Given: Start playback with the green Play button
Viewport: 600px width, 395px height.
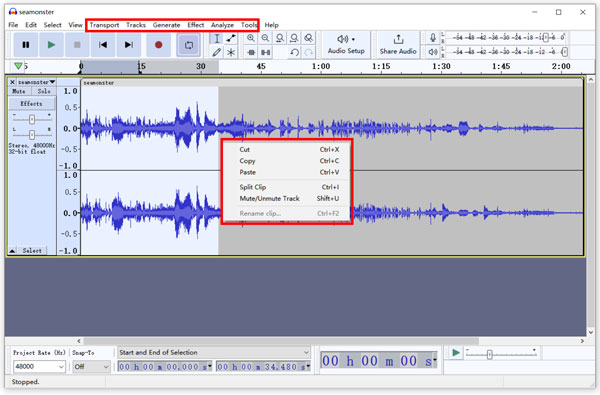Looking at the screenshot, I should pyautogui.click(x=51, y=45).
